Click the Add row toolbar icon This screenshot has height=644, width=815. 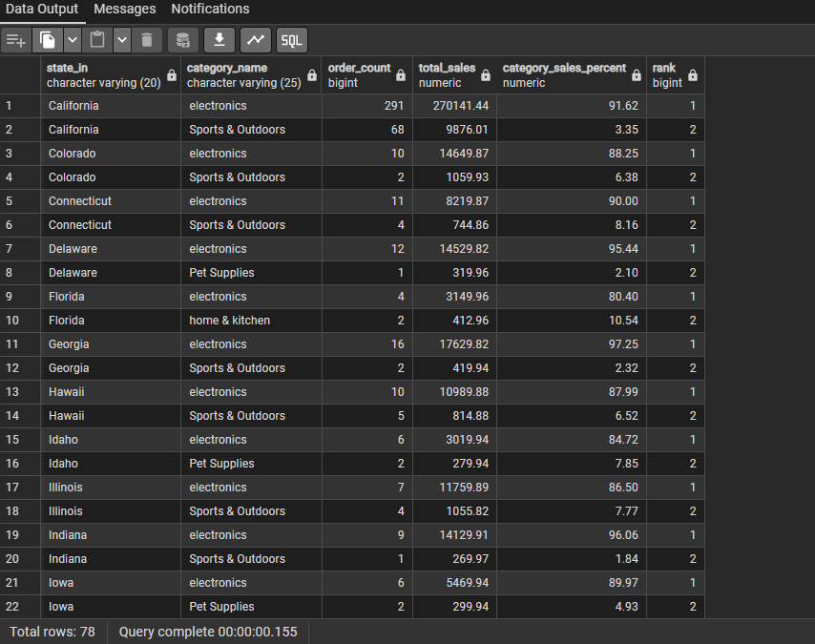15,40
